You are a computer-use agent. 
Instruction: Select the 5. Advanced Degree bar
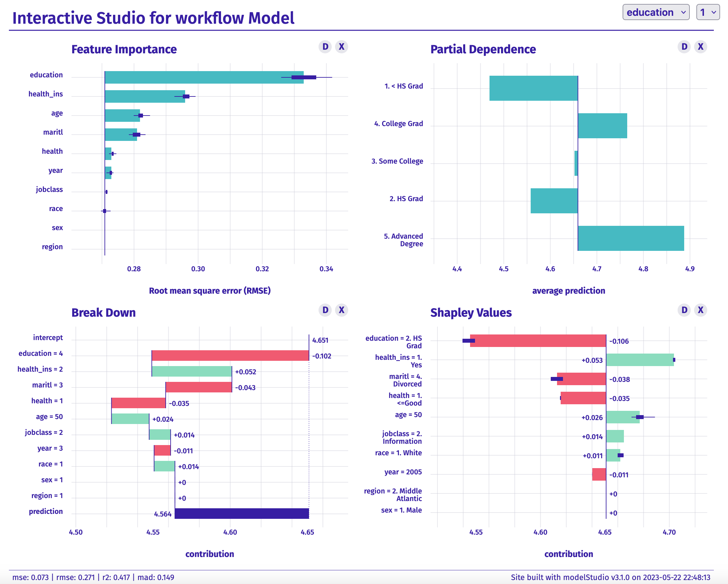631,238
